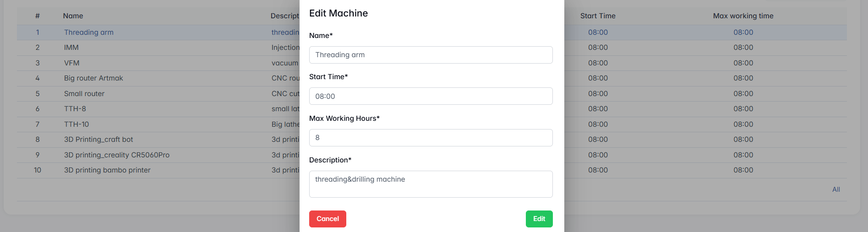This screenshot has height=232, width=868.
Task: Click the Name column header
Action: [x=73, y=16]
